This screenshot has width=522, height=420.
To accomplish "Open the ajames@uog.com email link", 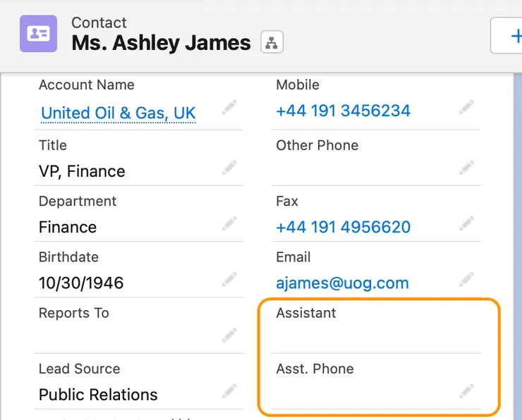I will coord(342,283).
